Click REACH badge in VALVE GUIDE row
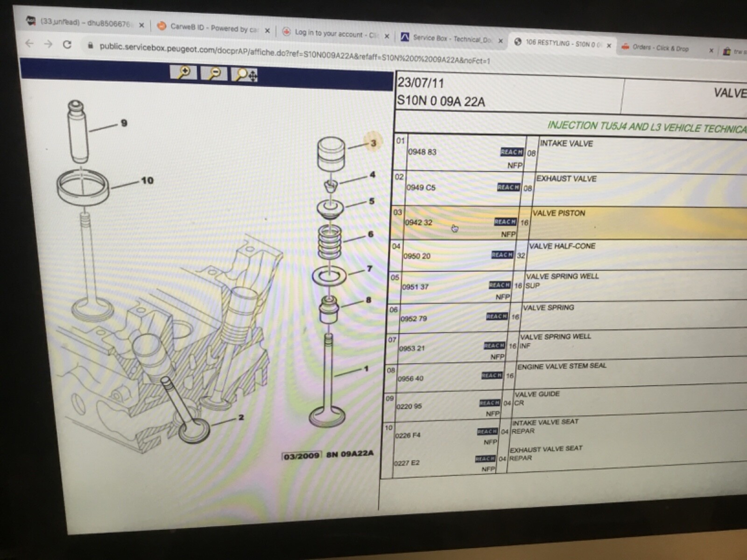 [489, 403]
